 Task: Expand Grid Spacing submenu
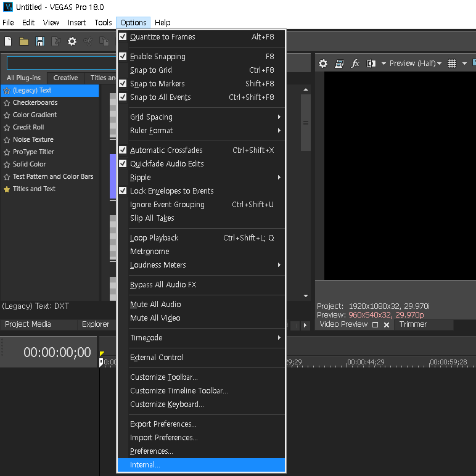click(x=201, y=117)
